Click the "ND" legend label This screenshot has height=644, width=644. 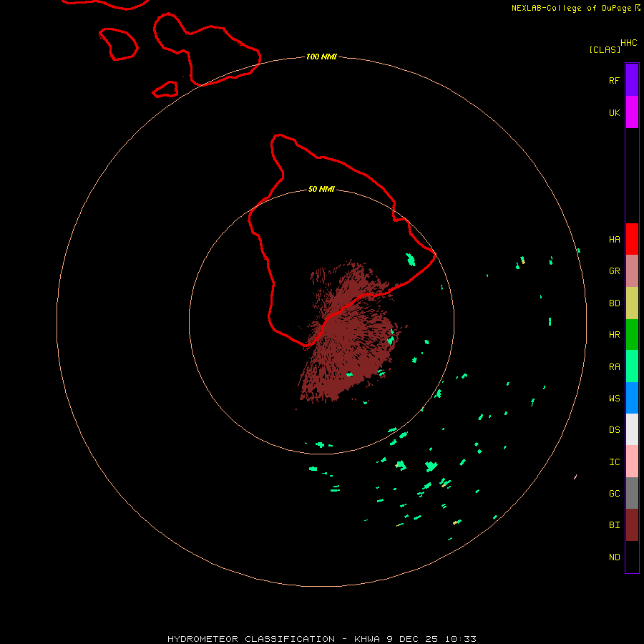[615, 557]
